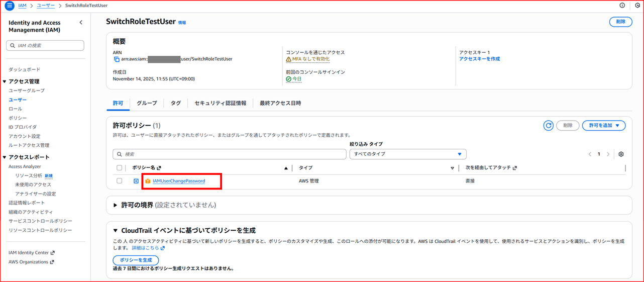
Task: Open Access Analyzer in the sidebar
Action: click(x=25, y=166)
